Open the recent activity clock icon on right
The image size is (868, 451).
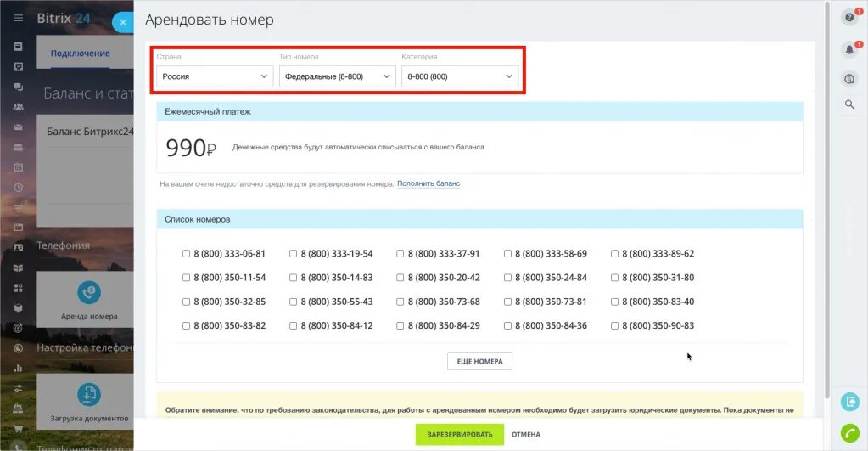tap(849, 79)
